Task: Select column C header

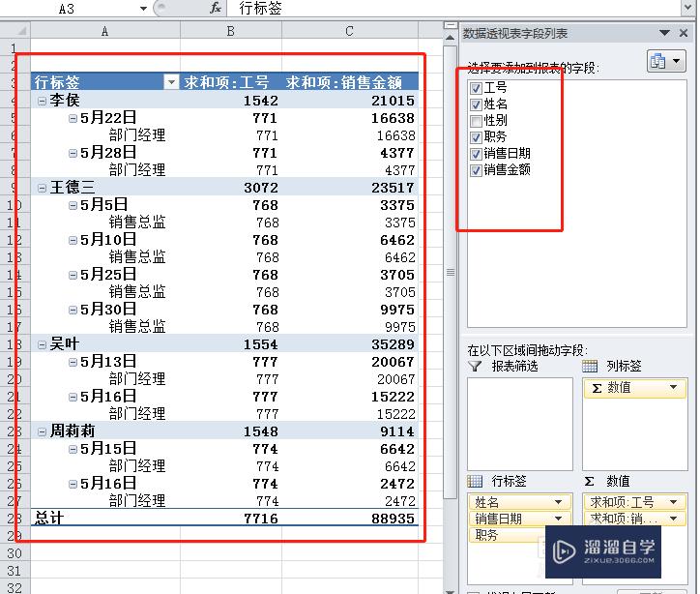Action: (350, 30)
